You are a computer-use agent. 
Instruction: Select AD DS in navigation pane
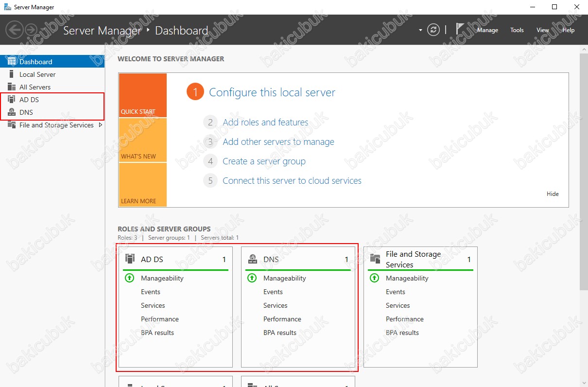coord(52,100)
